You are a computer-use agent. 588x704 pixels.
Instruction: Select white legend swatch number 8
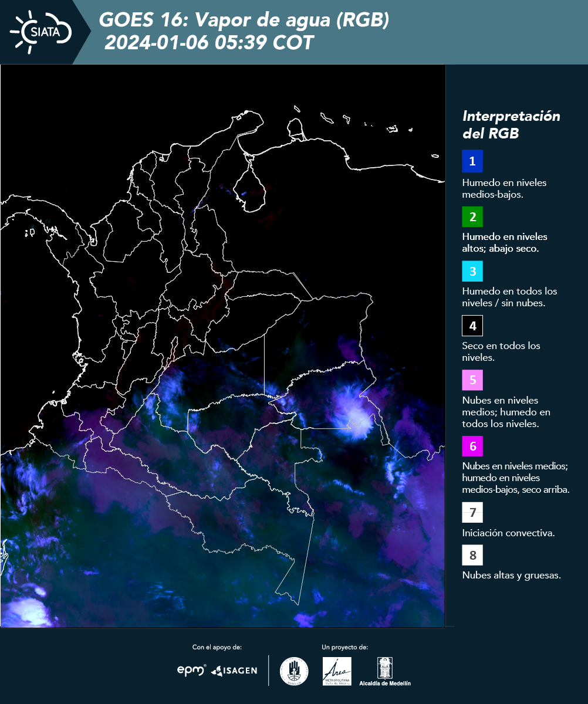coord(472,554)
